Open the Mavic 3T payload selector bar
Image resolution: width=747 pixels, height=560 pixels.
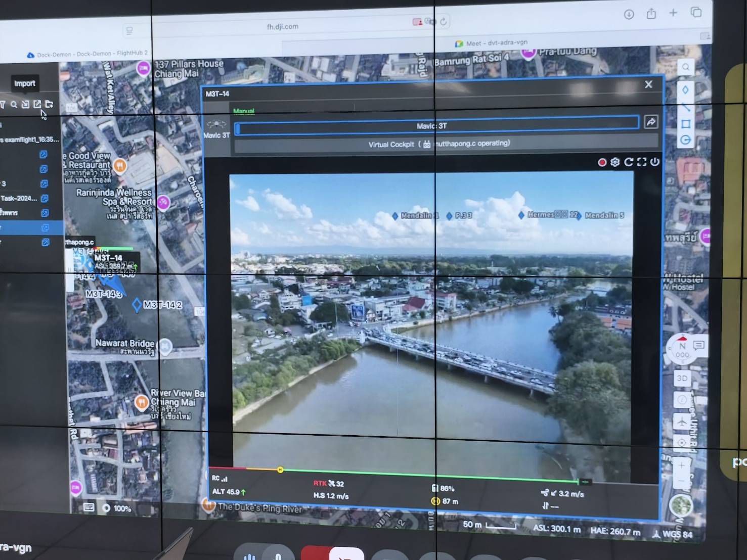point(437,126)
